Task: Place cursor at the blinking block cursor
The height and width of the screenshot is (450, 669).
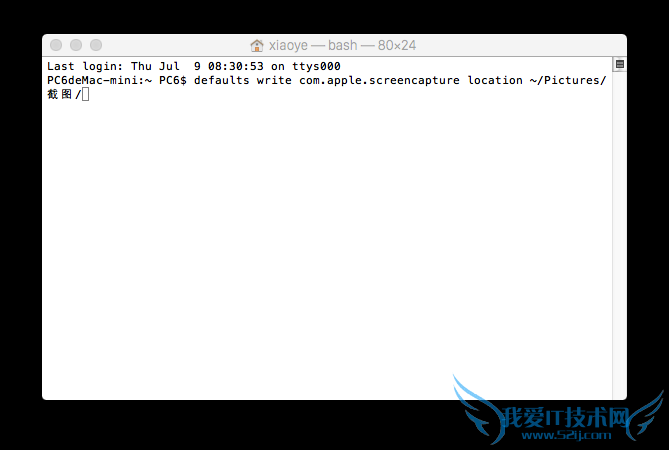Action: (x=85, y=94)
